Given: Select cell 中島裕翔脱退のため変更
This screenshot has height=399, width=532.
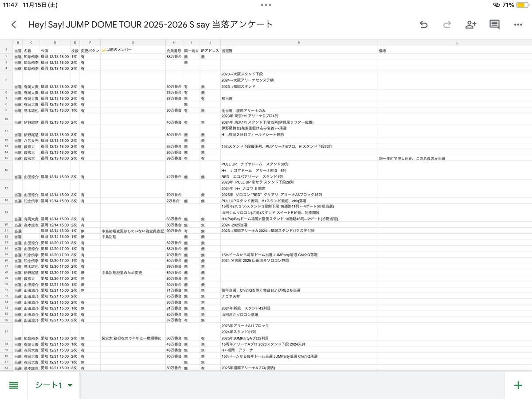Looking at the screenshot, I should 133,272.
